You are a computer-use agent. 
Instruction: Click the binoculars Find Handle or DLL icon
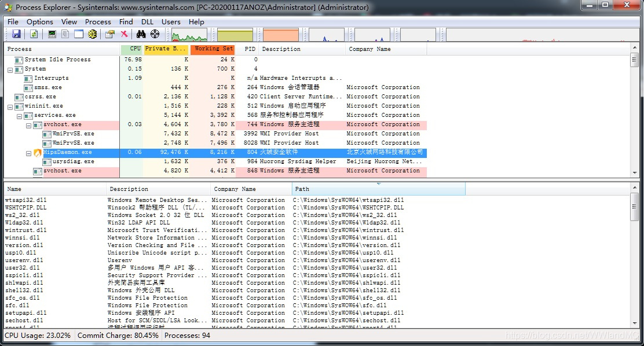[x=141, y=34]
